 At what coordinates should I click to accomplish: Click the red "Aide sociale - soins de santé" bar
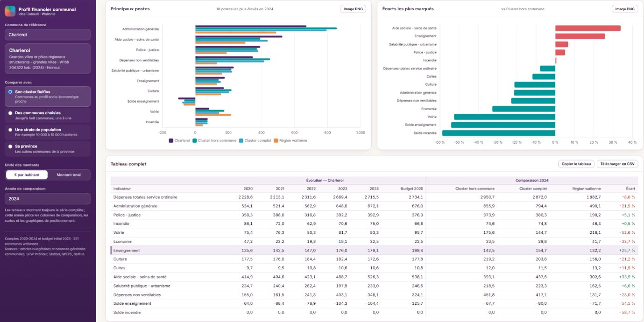(588, 28)
